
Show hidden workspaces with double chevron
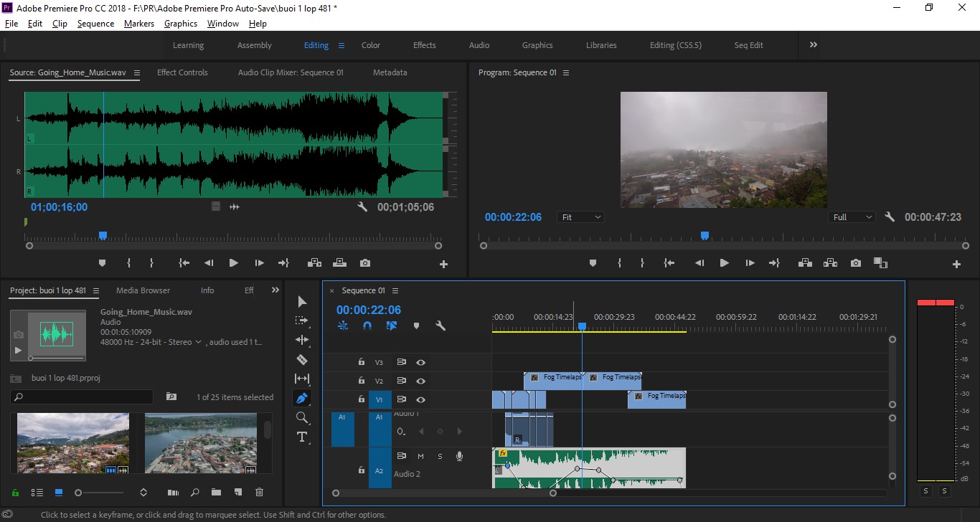[814, 44]
